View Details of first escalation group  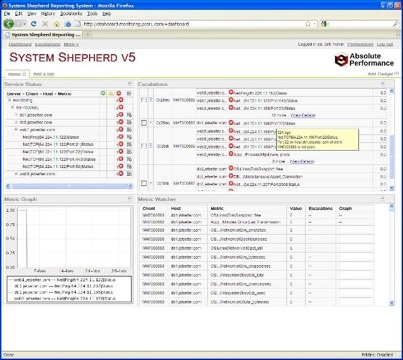303,115
